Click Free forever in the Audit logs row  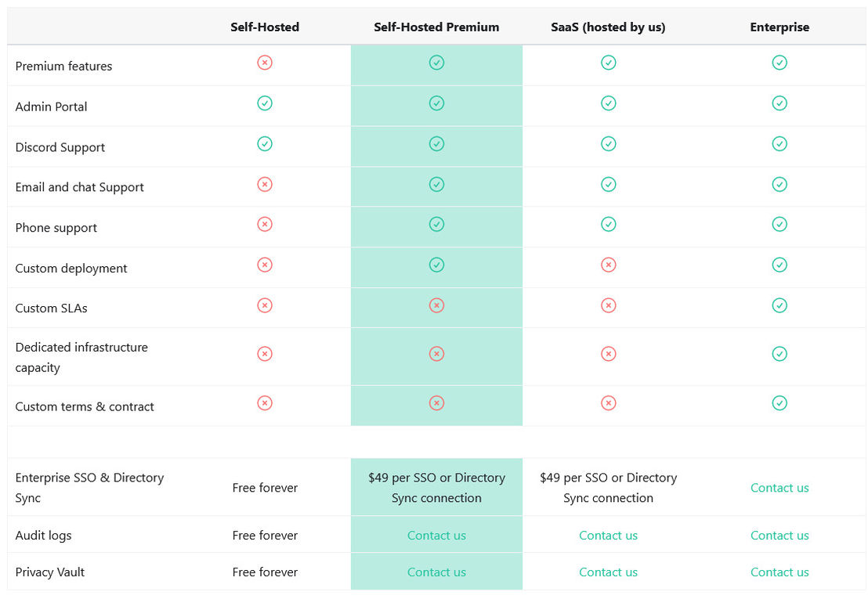click(265, 536)
